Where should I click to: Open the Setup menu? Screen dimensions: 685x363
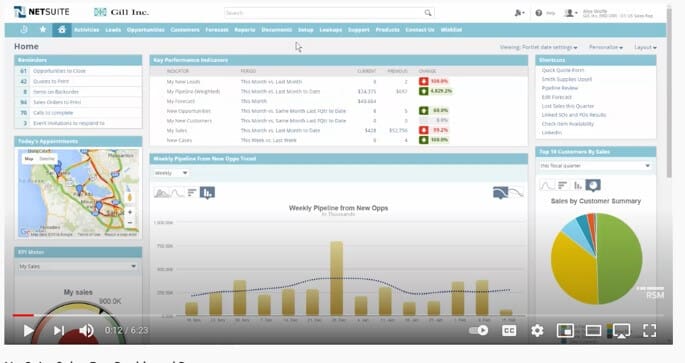pos(306,30)
